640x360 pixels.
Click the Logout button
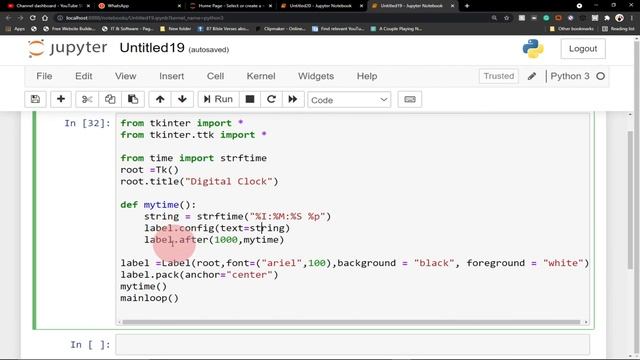583,49
